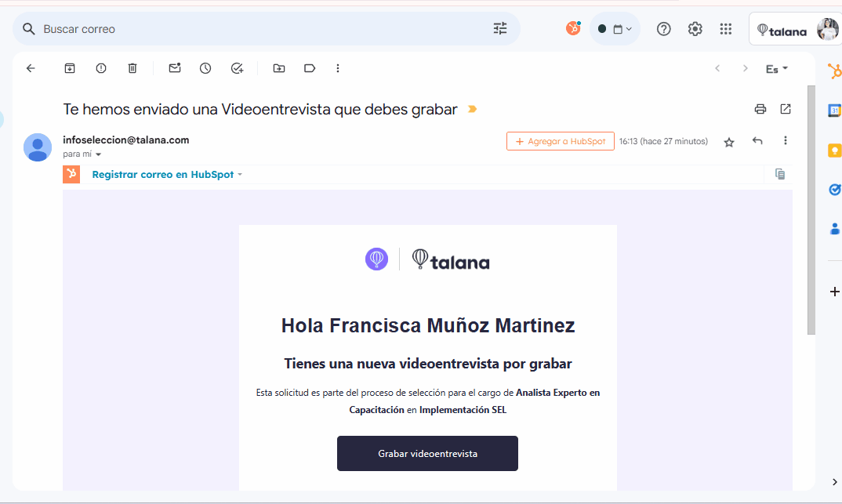
Task: Delete this email with trash icon
Action: [132, 68]
